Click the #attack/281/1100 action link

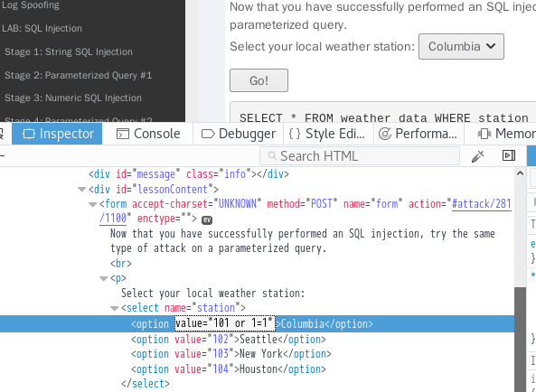(482, 204)
